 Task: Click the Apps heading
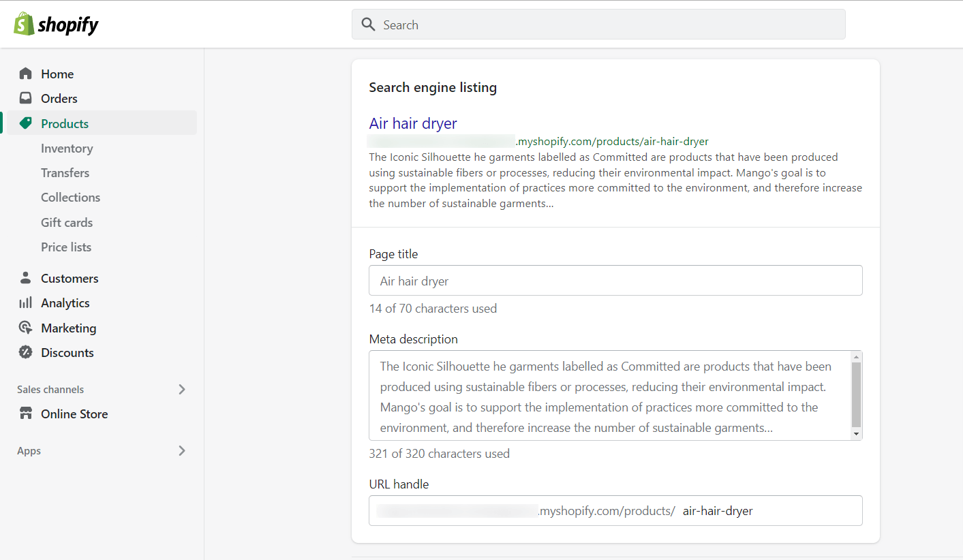tap(29, 450)
